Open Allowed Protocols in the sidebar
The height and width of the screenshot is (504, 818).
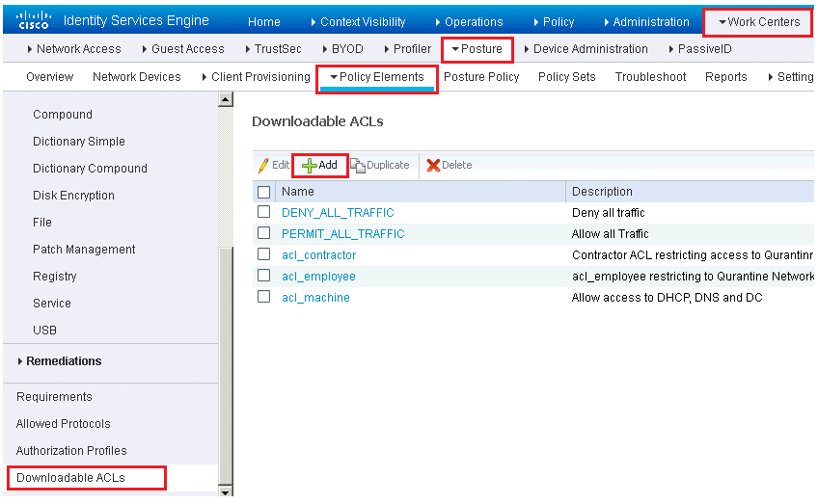(63, 424)
